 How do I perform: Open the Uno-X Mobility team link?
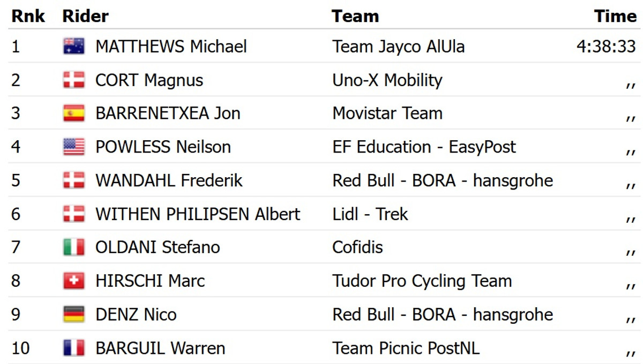(387, 80)
